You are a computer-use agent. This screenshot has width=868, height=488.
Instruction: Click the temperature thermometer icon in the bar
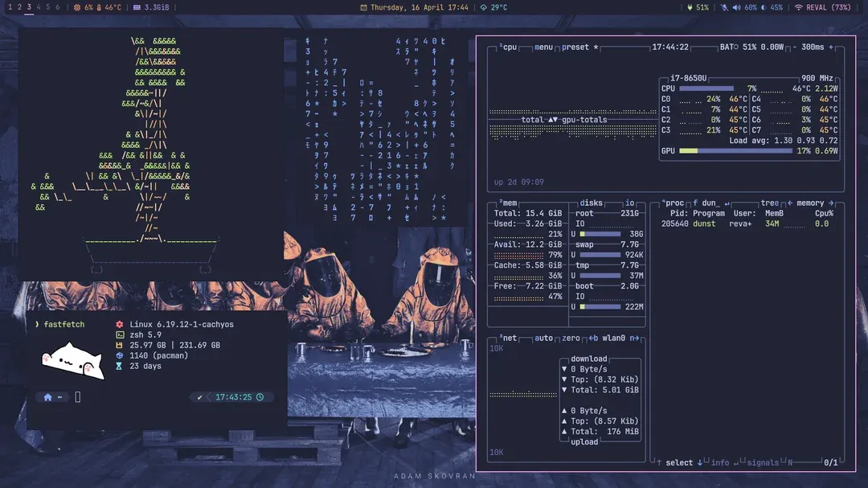coord(99,8)
